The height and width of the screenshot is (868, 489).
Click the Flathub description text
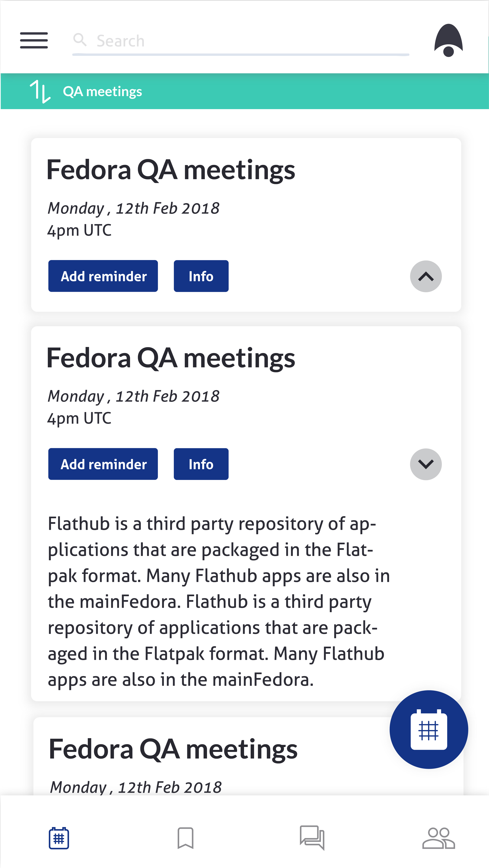pyautogui.click(x=219, y=602)
